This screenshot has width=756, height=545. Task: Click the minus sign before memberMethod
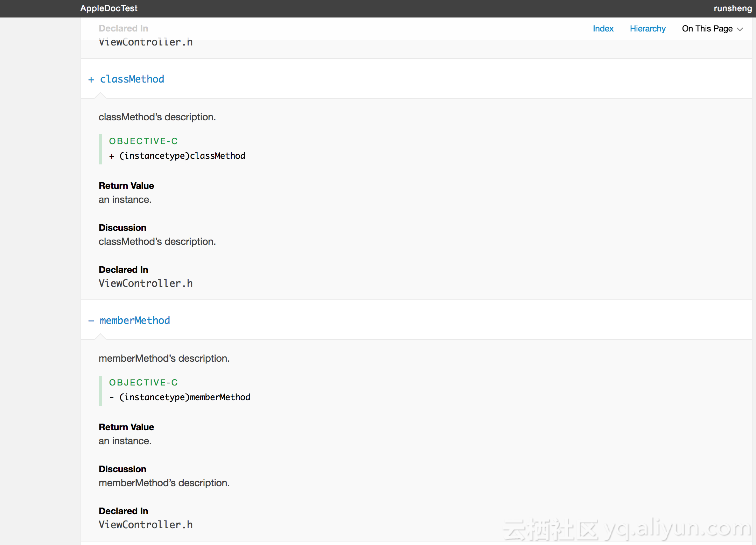(91, 321)
